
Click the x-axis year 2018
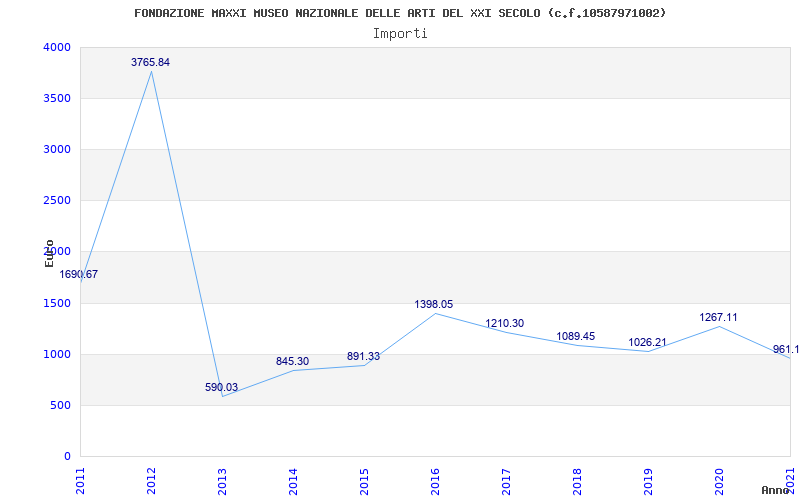[x=577, y=481]
